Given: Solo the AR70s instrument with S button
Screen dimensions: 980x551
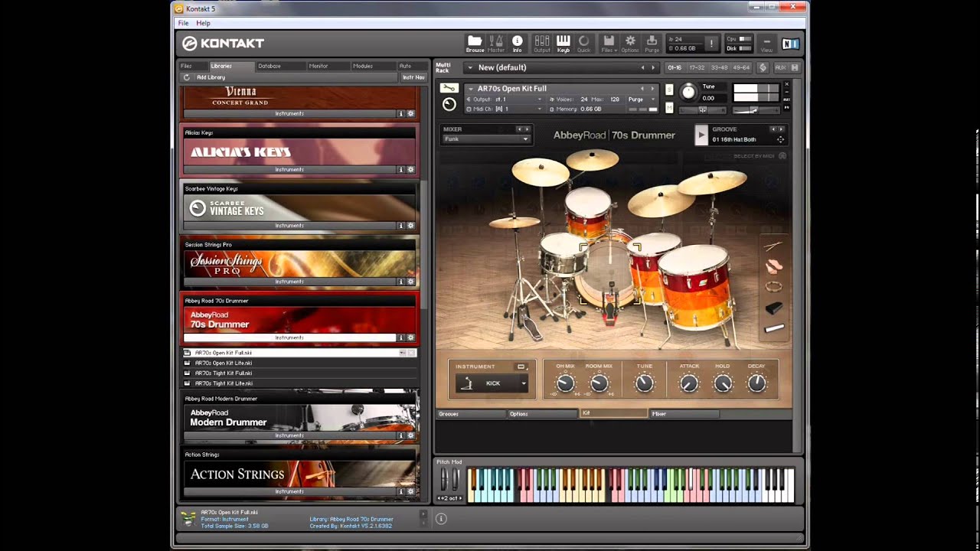Looking at the screenshot, I should (669, 90).
